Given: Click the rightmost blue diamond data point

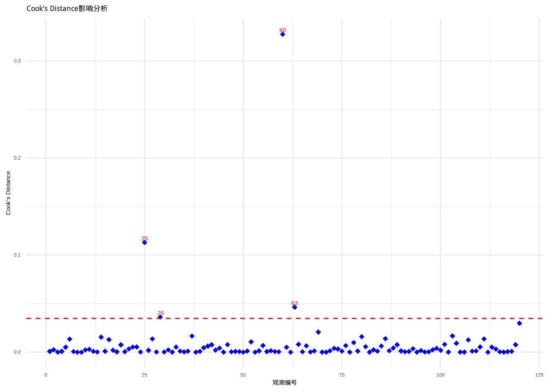Looking at the screenshot, I should pos(519,323).
